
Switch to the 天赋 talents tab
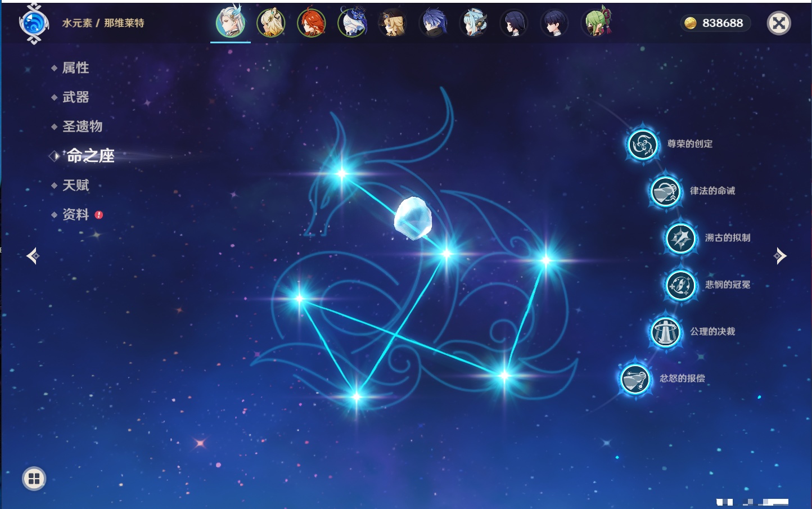pyautogui.click(x=75, y=185)
